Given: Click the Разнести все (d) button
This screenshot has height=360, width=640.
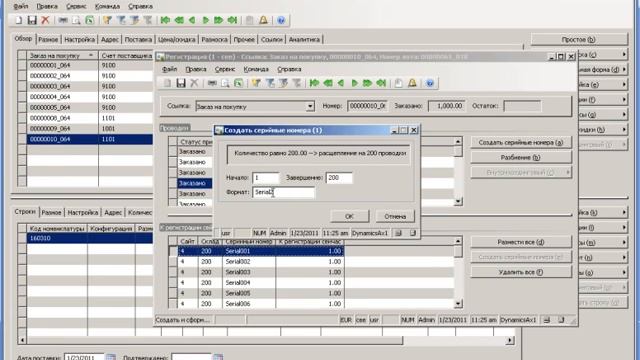Looking at the screenshot, I should point(521,242).
